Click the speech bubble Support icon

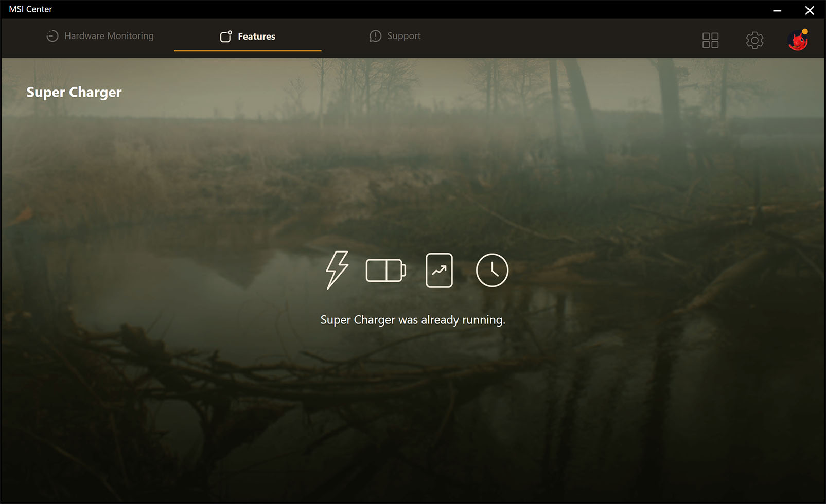click(x=375, y=36)
